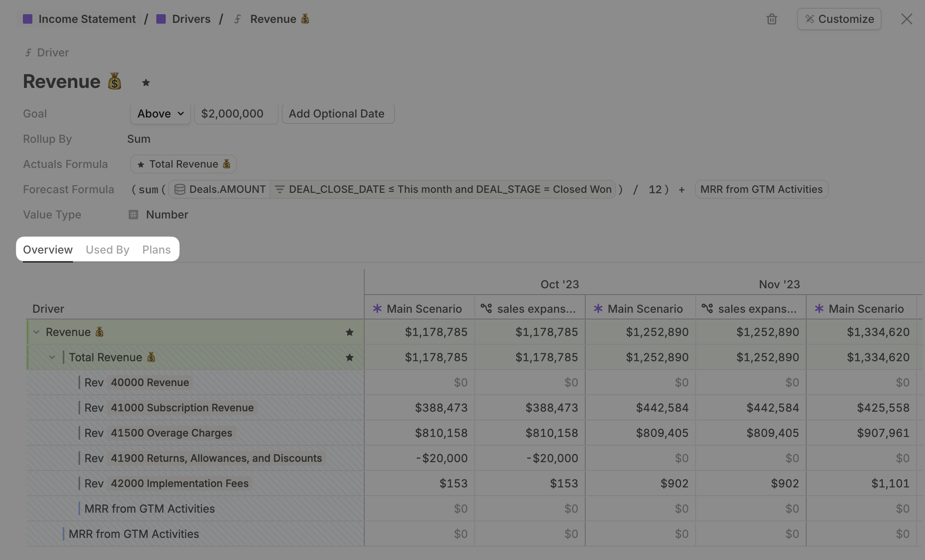Click Add Optional Date button
This screenshot has height=560, width=925.
(338, 114)
